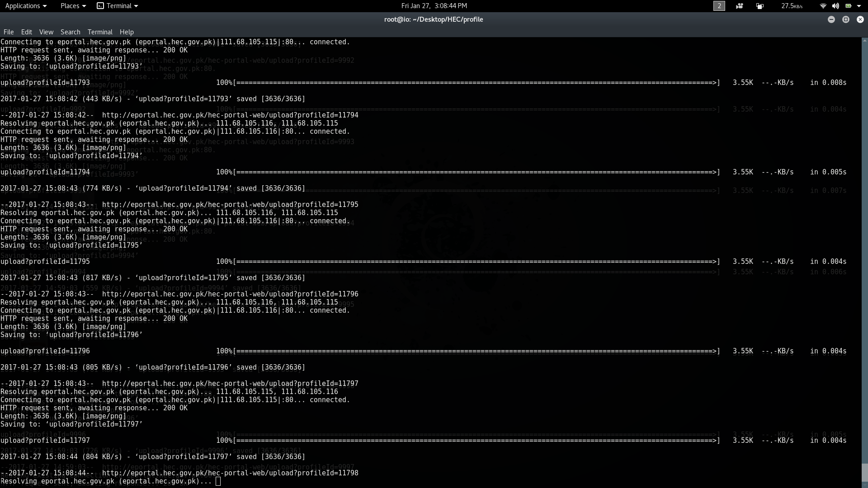Open the Help menu
Screen dimensions: 868x488
click(x=127, y=32)
